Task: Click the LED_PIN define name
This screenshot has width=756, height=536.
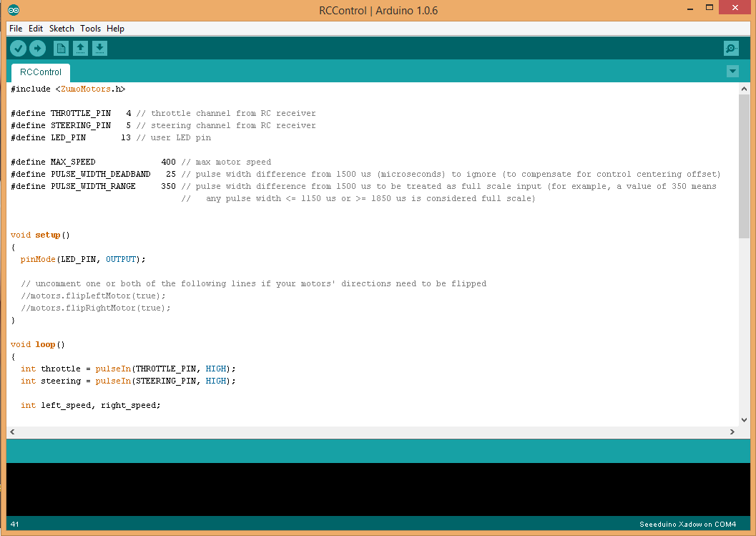Action: (x=68, y=137)
